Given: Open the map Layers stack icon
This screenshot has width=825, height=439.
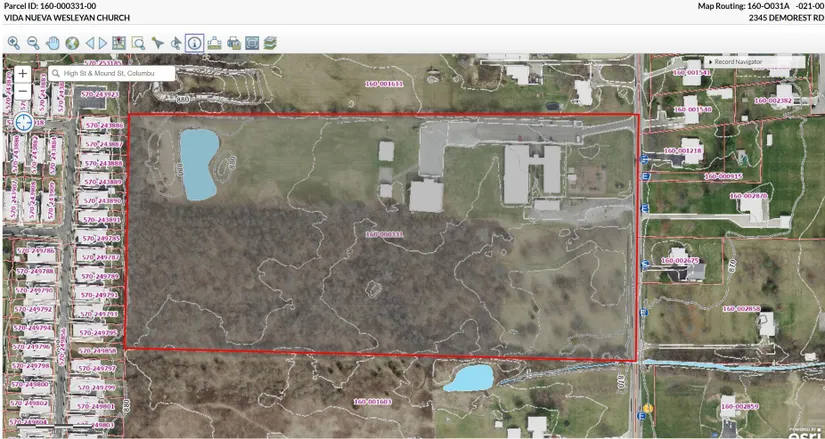Looking at the screenshot, I should (271, 43).
